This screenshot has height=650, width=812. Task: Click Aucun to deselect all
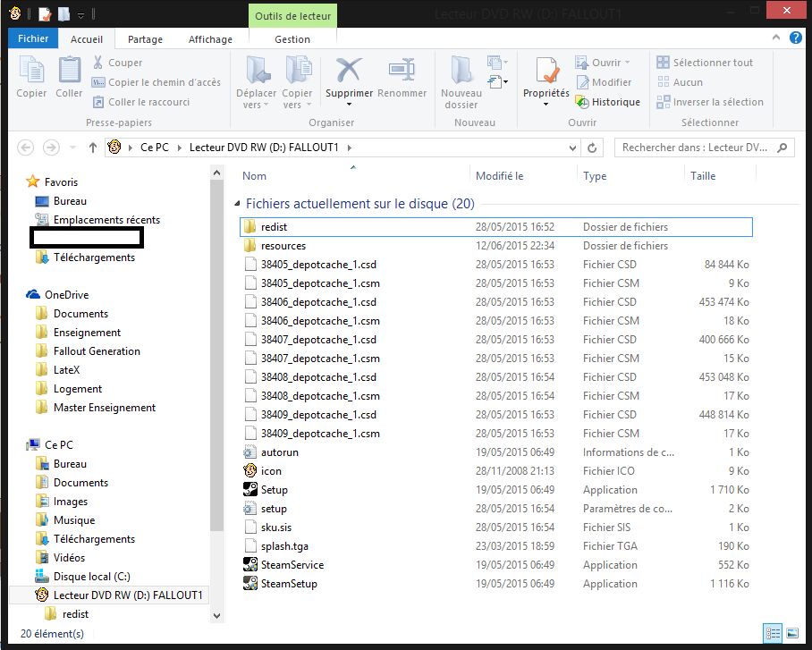pyautogui.click(x=680, y=82)
